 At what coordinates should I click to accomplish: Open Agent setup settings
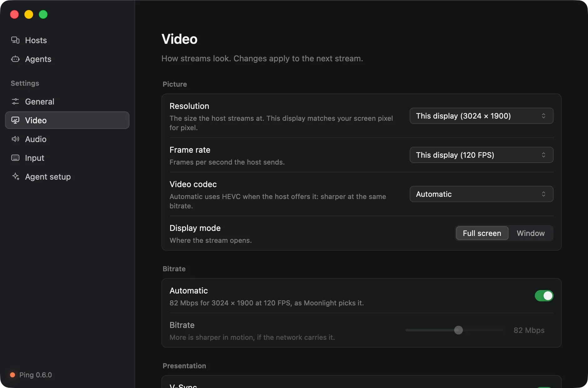click(x=67, y=176)
